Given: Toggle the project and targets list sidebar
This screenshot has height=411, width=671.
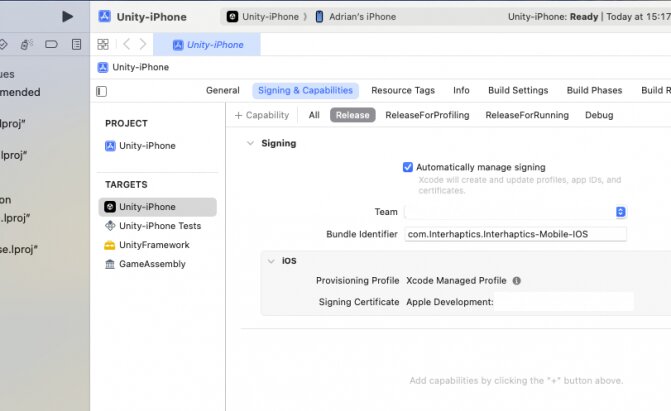Looking at the screenshot, I should pyautogui.click(x=101, y=91).
